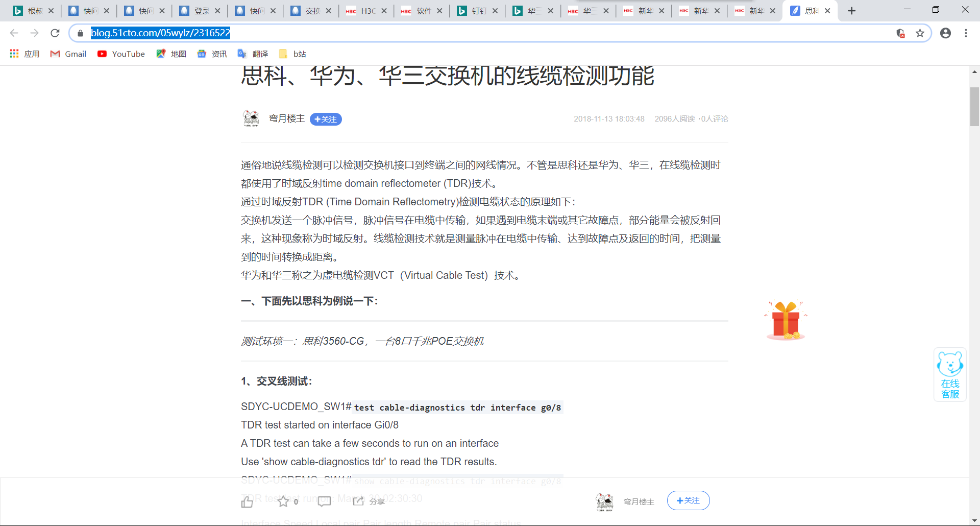Click the italic line 测试环境一：思科3560-CG

362,341
